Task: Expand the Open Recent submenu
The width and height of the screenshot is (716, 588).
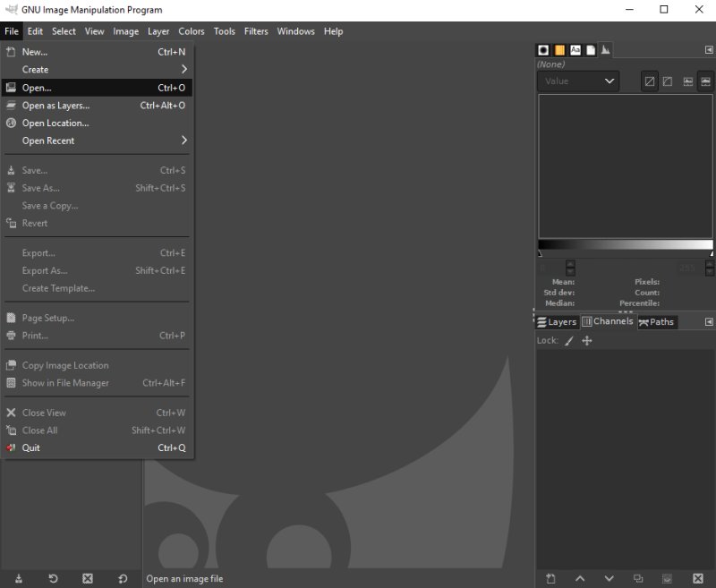Action: [x=97, y=141]
